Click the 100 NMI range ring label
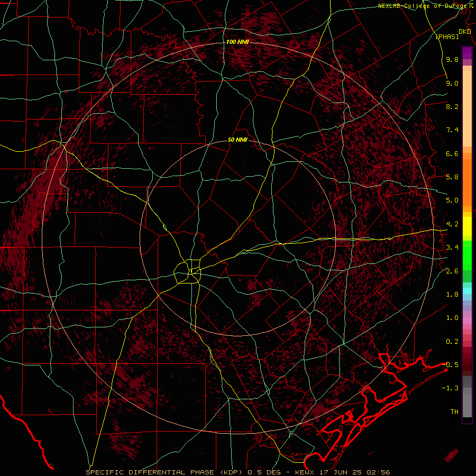 (237, 42)
